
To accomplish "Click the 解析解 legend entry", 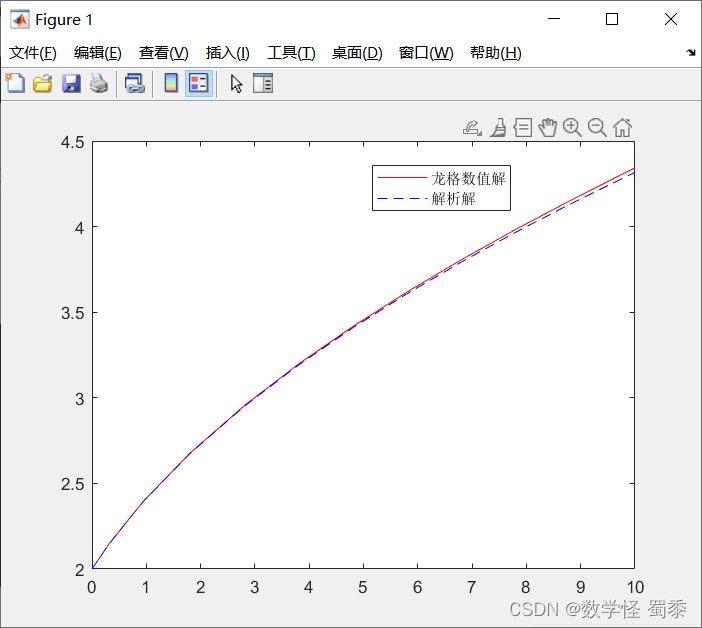I will (x=426, y=198).
